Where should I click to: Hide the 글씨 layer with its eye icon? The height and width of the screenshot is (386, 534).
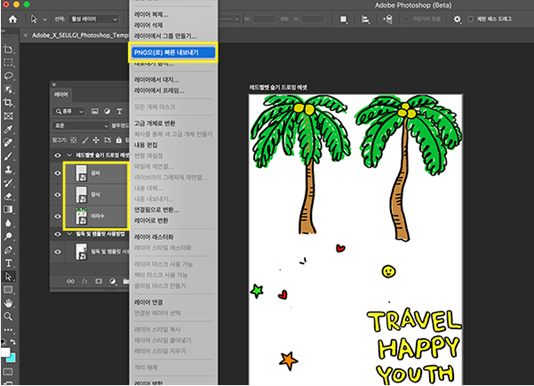click(x=58, y=173)
